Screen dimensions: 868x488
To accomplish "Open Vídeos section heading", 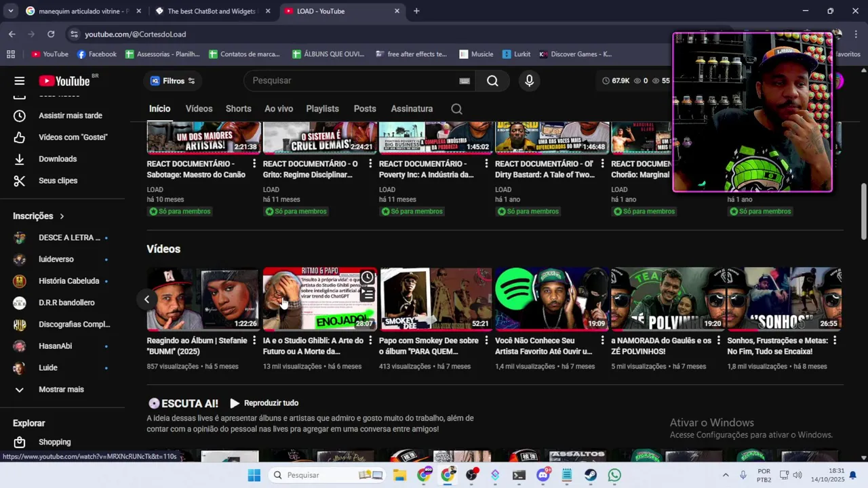I will click(x=163, y=249).
